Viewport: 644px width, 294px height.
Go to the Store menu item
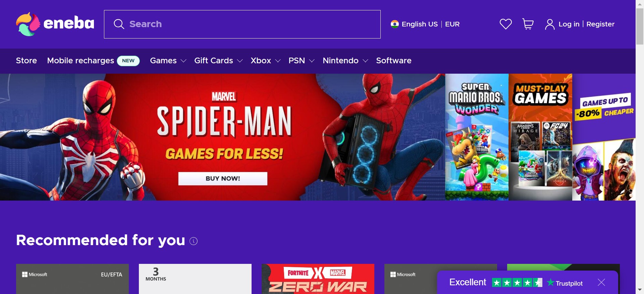coord(26,61)
